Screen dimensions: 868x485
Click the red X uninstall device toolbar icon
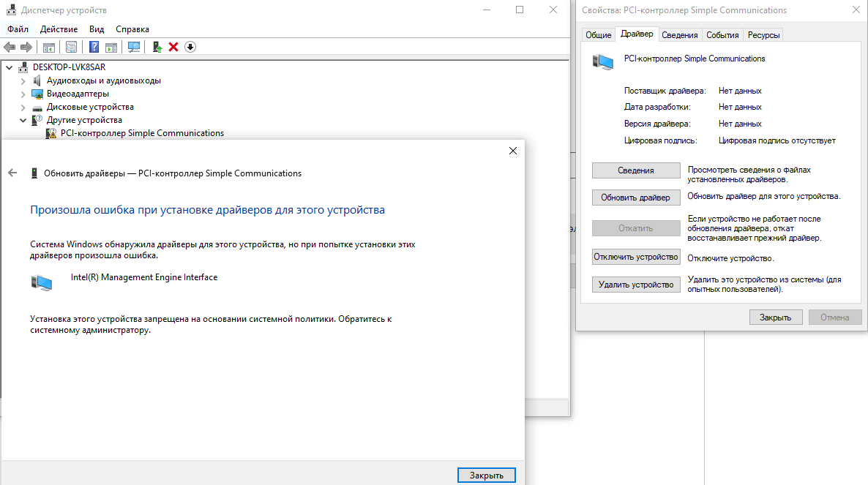pyautogui.click(x=176, y=46)
